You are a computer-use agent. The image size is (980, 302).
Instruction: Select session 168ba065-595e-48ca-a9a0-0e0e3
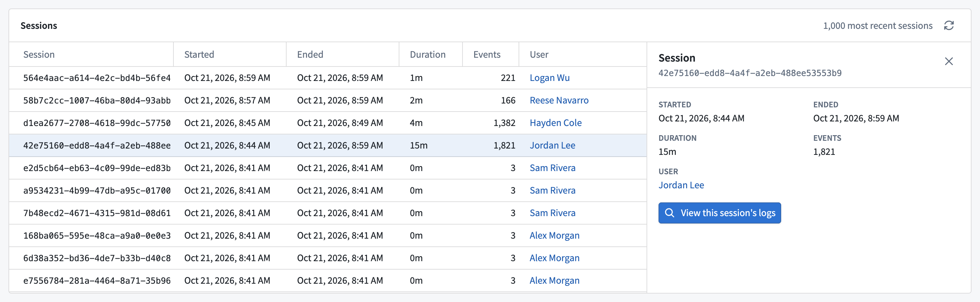(97, 235)
